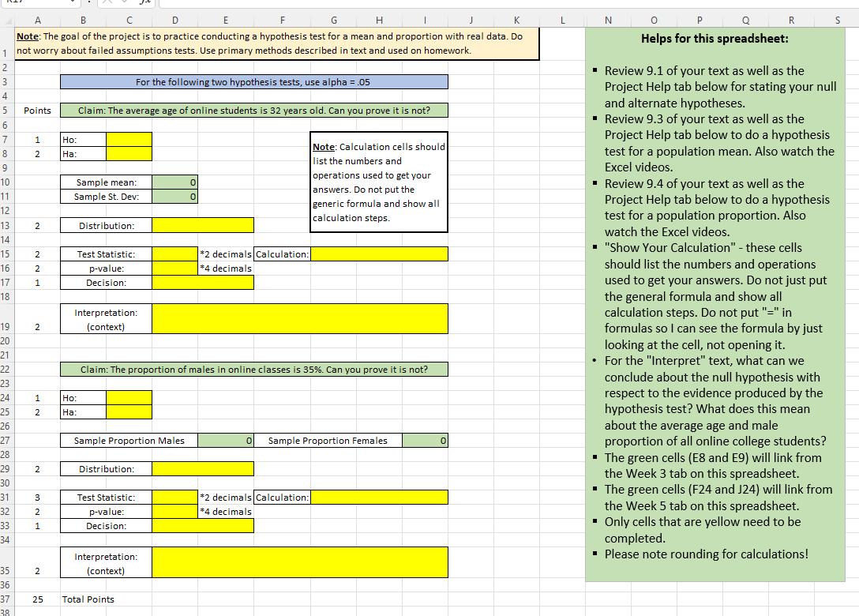The height and width of the screenshot is (616, 859).
Task: Select the yellow Test Statistic cell in row 15
Action: coord(174,254)
